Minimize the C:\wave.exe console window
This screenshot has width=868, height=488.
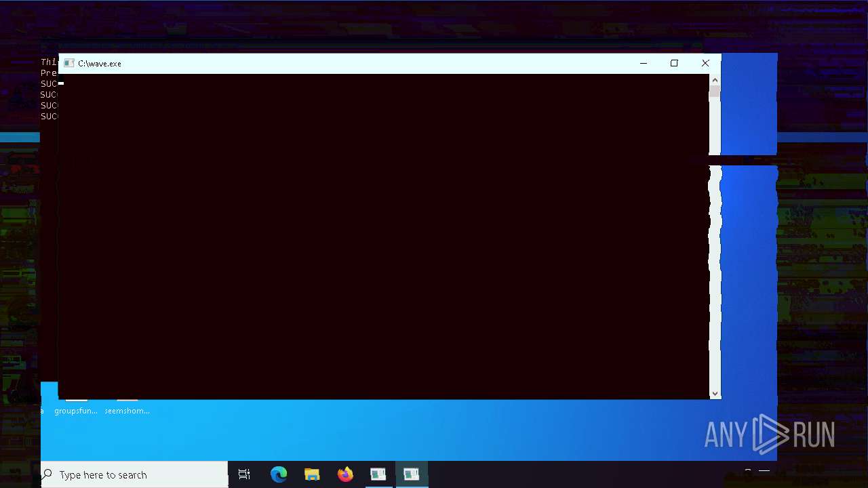pyautogui.click(x=644, y=63)
